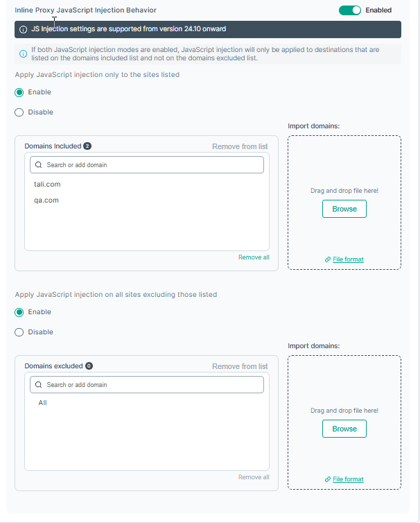Image resolution: width=420 pixels, height=523 pixels.
Task: Open the File format link for excluded domains
Action: (348, 479)
